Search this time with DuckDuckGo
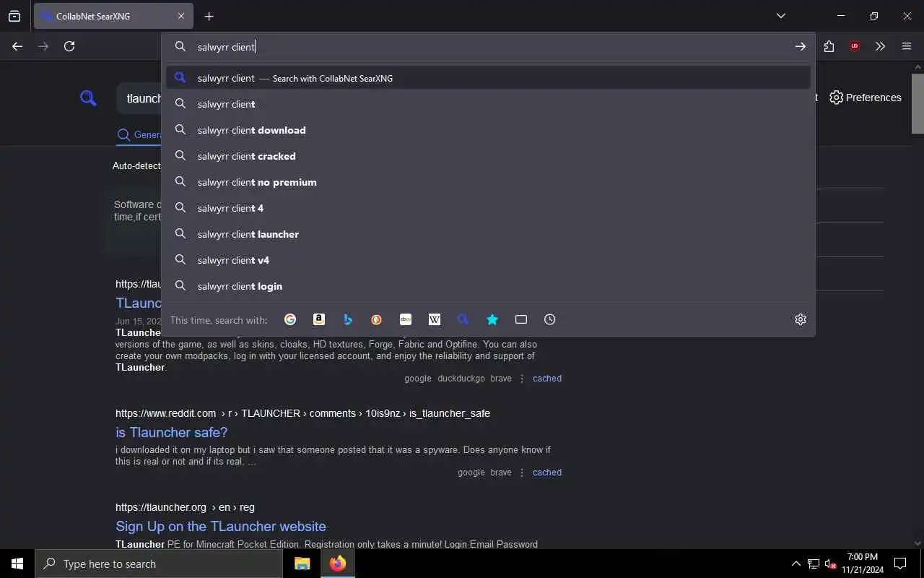The image size is (924, 578). point(377,319)
